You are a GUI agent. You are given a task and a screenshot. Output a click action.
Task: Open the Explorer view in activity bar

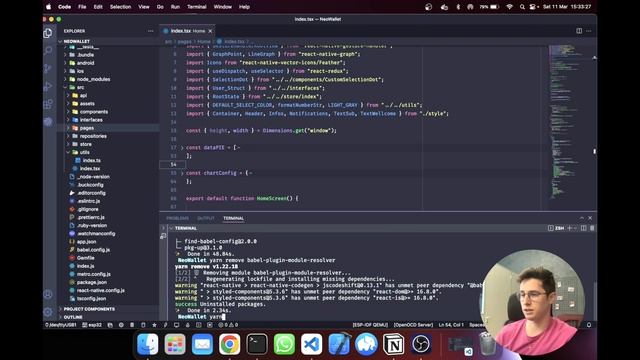pyautogui.click(x=48, y=33)
